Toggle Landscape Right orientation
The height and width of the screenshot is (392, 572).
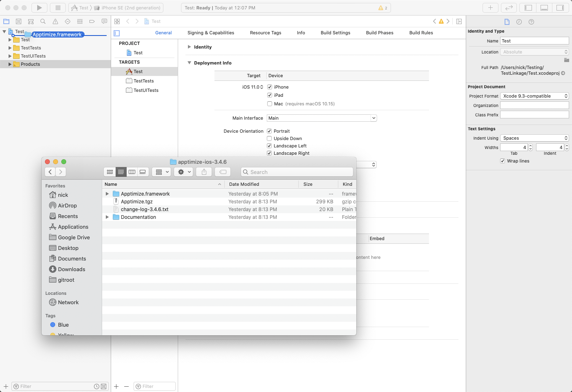(269, 153)
